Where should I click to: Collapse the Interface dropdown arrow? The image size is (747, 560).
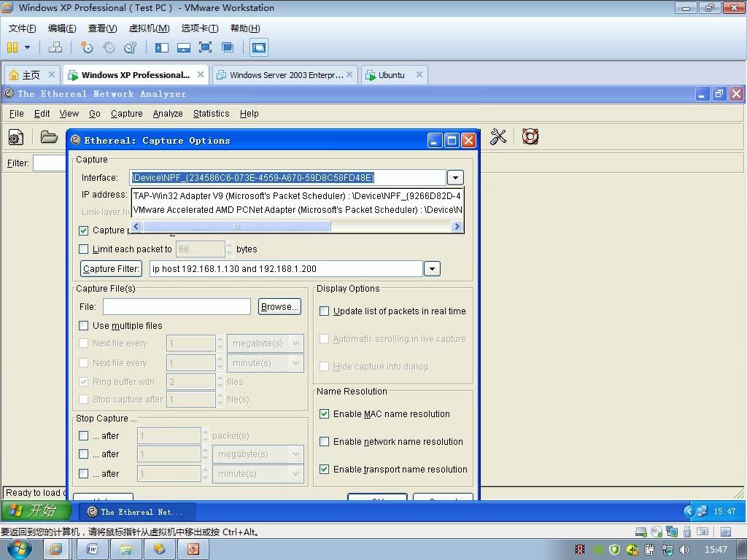455,178
